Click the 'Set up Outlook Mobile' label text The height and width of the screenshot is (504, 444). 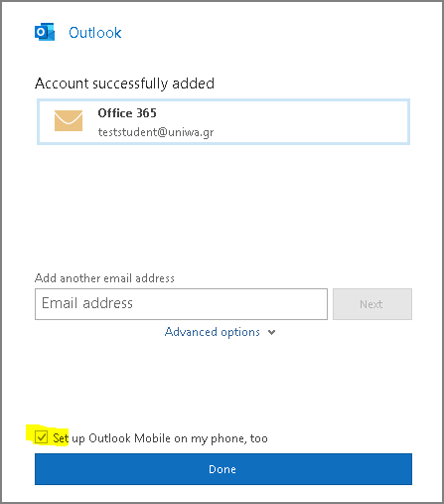coord(160,438)
